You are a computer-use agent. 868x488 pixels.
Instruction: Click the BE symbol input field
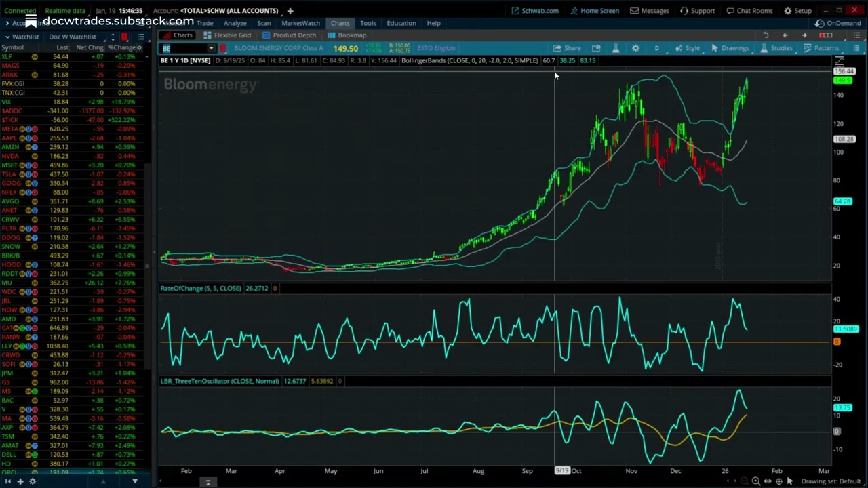pyautogui.click(x=184, y=48)
